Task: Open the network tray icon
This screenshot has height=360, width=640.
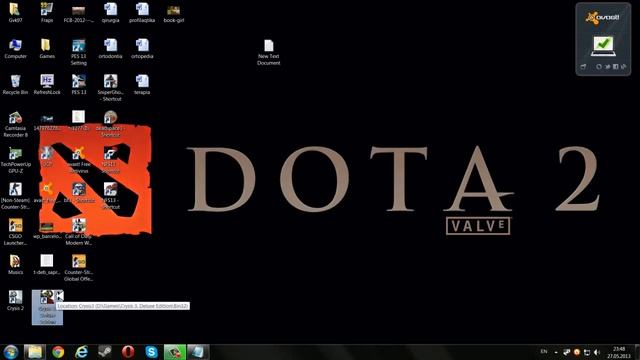Action: tap(587, 352)
